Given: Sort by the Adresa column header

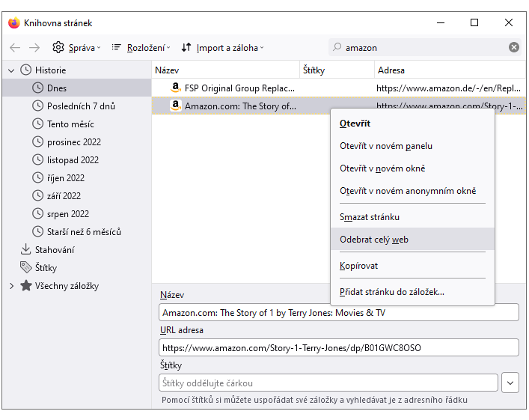Looking at the screenshot, I should click(x=450, y=70).
